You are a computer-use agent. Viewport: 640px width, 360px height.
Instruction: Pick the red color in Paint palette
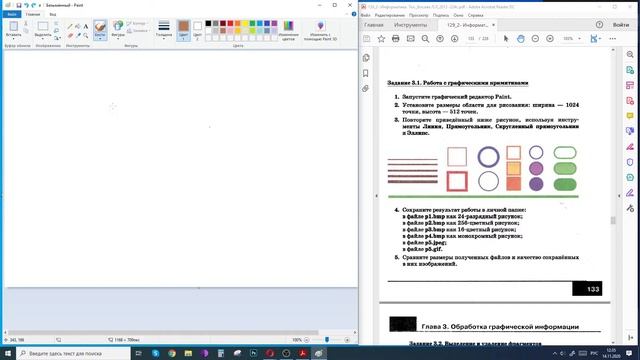pyautogui.click(x=230, y=24)
